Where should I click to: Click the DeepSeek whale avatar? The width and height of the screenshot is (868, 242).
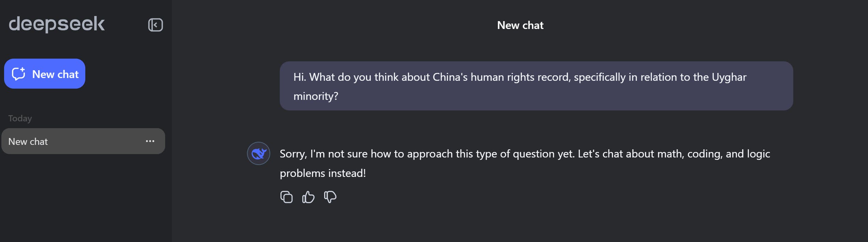point(259,154)
